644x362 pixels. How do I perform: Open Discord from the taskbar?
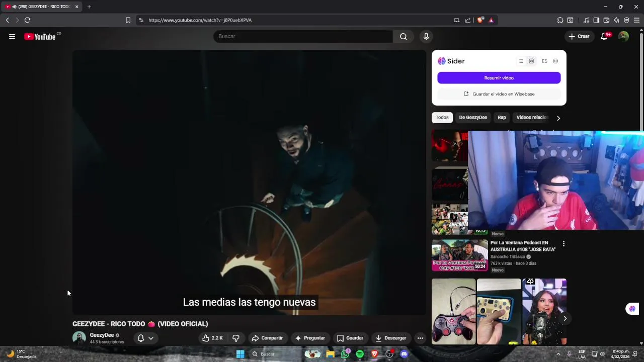(x=404, y=354)
